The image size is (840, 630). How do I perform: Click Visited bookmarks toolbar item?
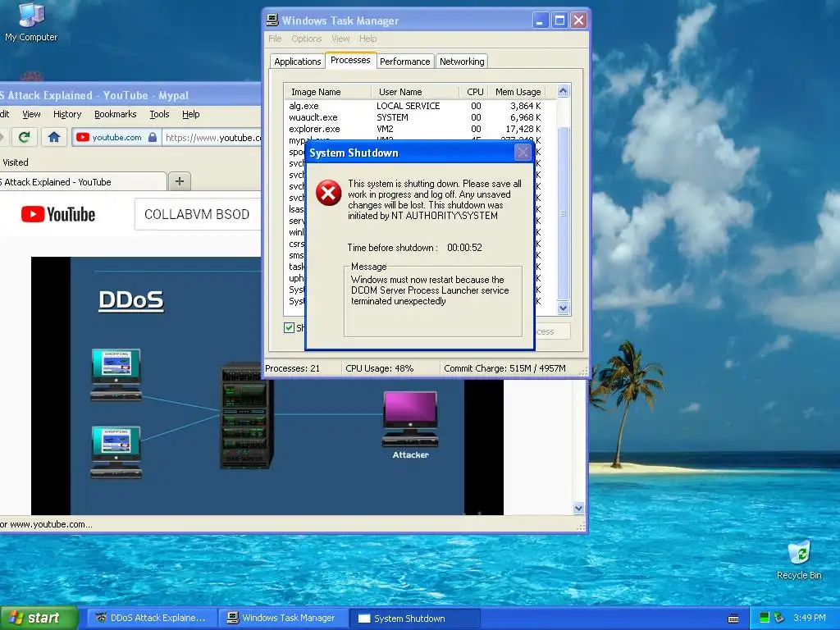tap(15, 162)
